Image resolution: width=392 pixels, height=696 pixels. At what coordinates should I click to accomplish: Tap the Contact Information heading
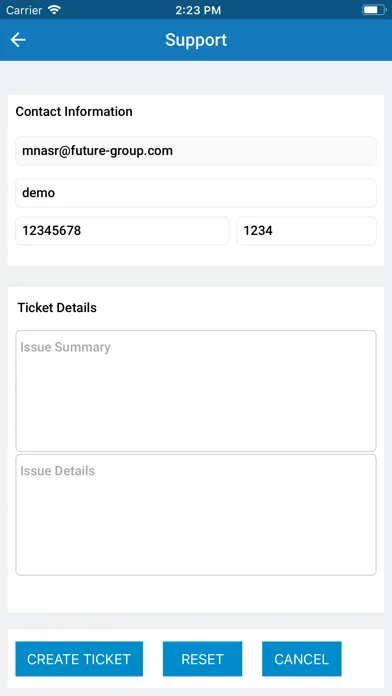click(x=74, y=111)
